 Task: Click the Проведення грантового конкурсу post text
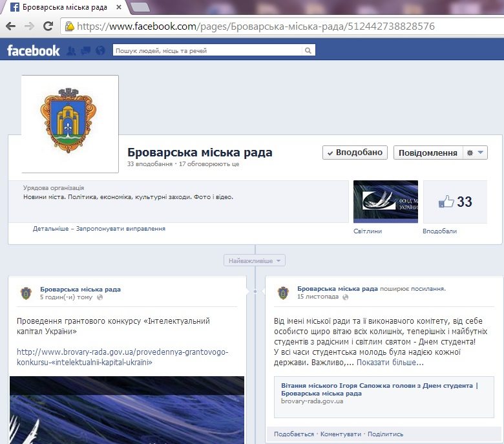pyautogui.click(x=113, y=326)
